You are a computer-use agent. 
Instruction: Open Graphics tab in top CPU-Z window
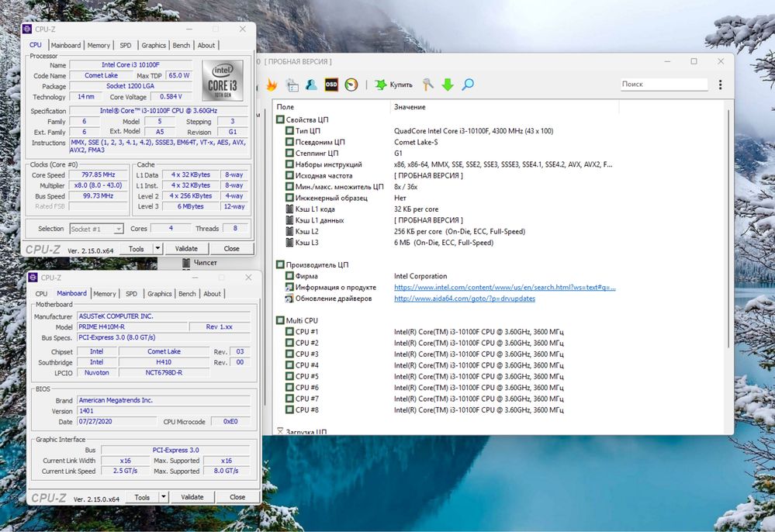[154, 45]
